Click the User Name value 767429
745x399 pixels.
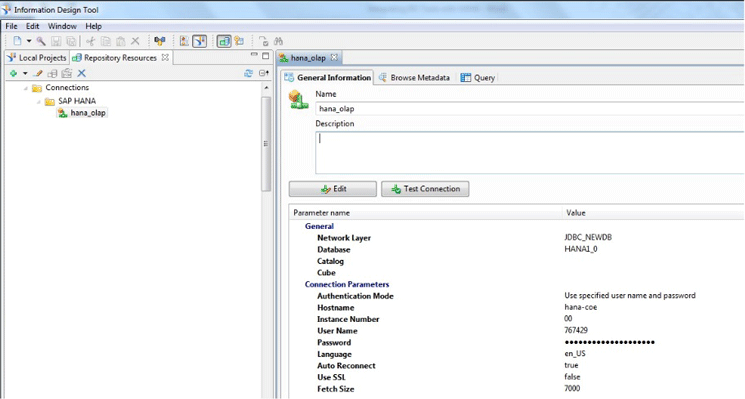coord(576,330)
